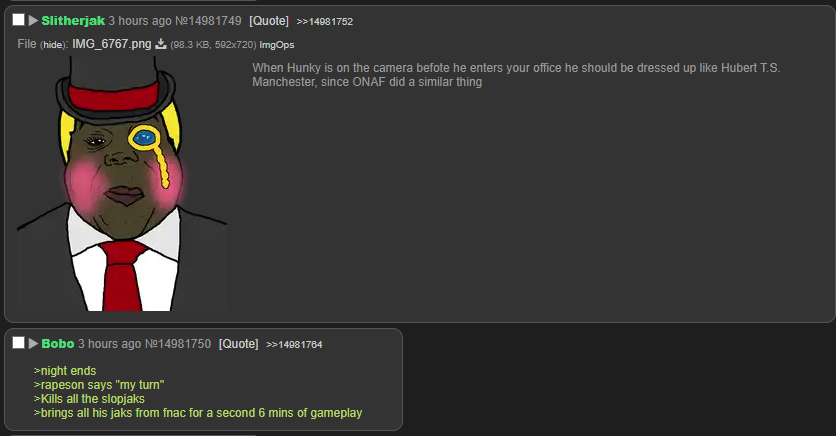Click post number №14981749
The height and width of the screenshot is (436, 836).
coord(208,21)
